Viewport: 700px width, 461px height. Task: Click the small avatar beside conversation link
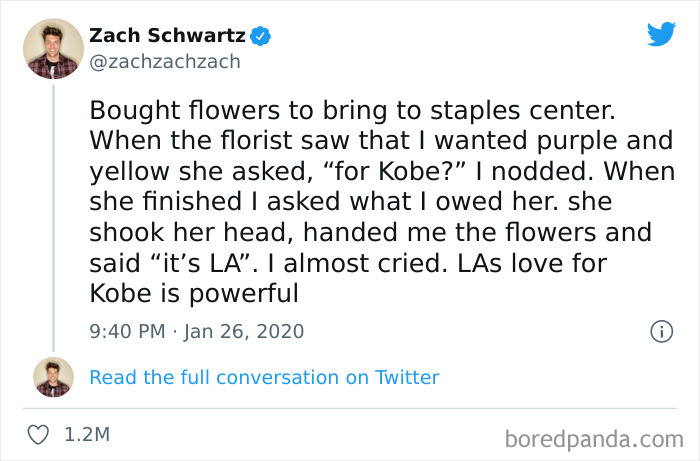(53, 377)
